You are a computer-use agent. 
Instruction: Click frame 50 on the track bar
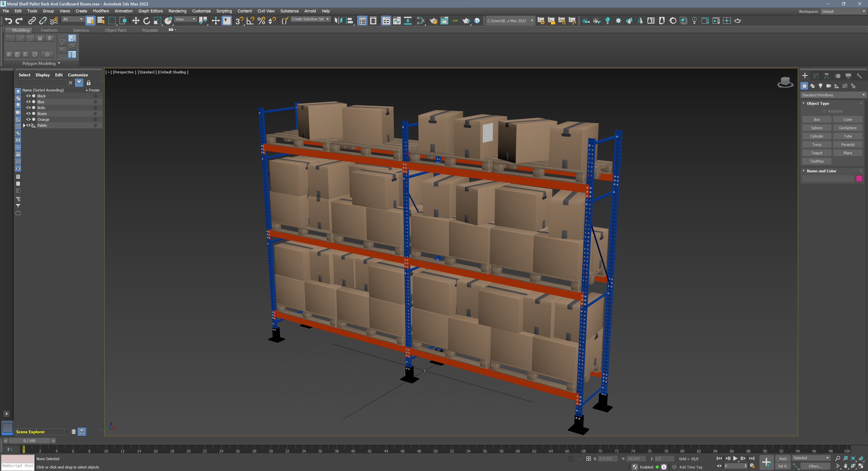(435, 450)
